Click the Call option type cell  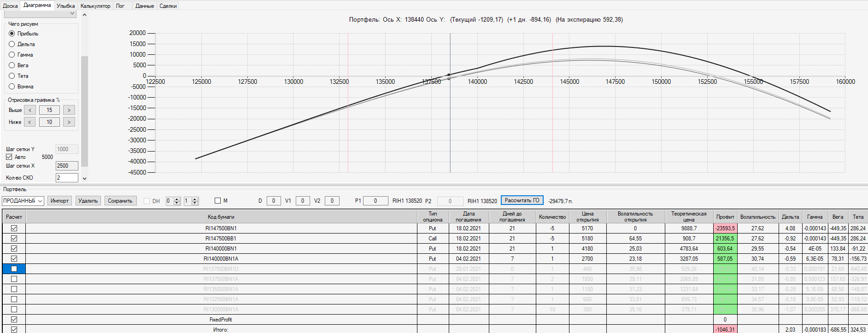[x=433, y=239]
